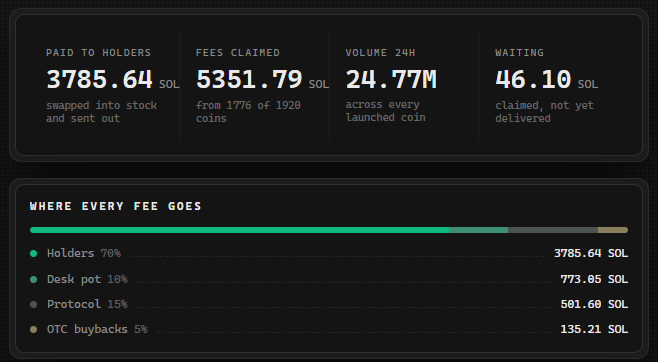This screenshot has width=658, height=362.
Task: Click the 501.60 SOL Protocol value
Action: 594,304
